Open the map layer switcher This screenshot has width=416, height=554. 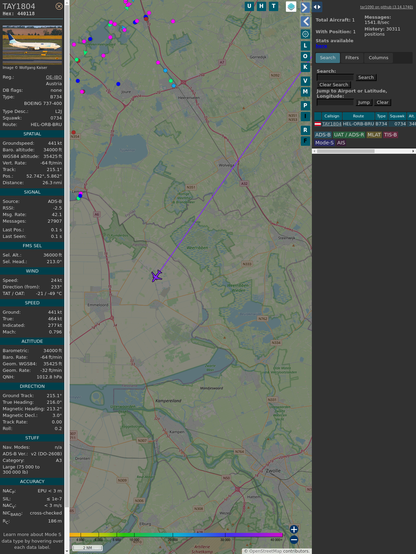pos(291,6)
